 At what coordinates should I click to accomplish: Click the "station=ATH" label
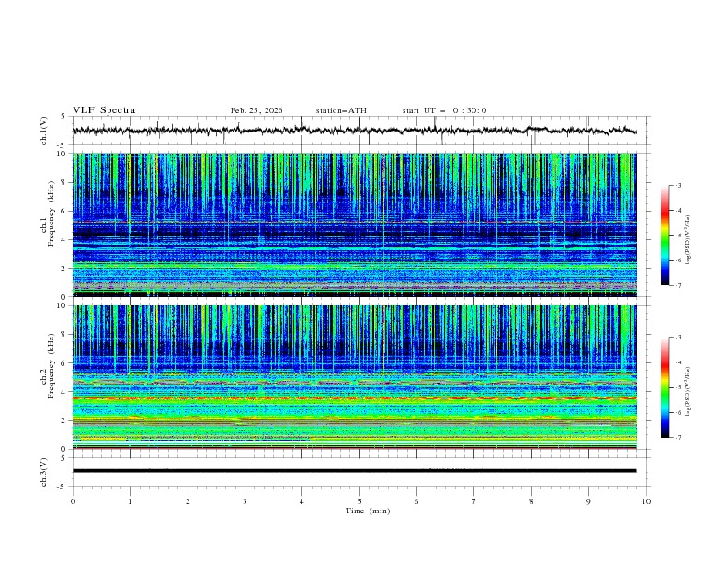(341, 110)
